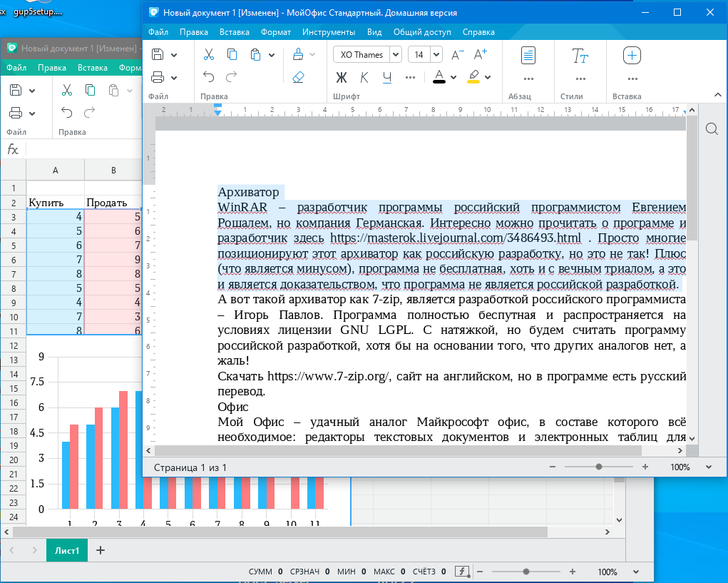Select column A header in the spreadsheet
728x583 pixels.
[x=56, y=170]
